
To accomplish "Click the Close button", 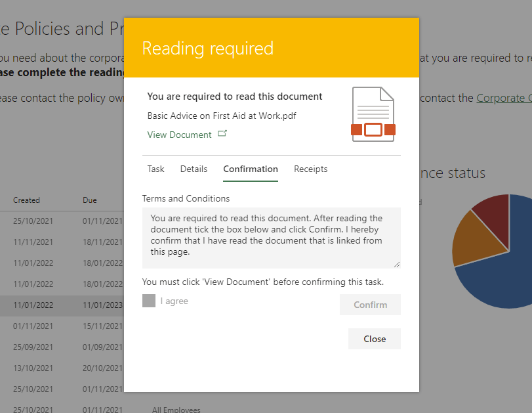I will click(374, 338).
